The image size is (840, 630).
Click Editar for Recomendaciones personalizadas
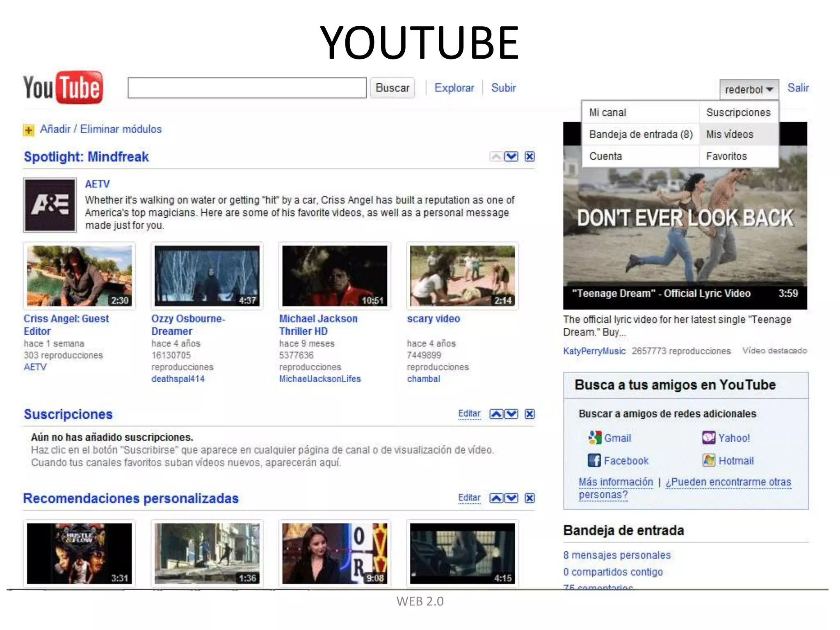(469, 498)
